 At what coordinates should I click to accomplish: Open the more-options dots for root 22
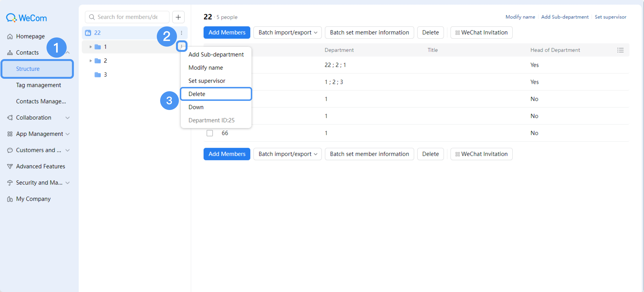[181, 33]
